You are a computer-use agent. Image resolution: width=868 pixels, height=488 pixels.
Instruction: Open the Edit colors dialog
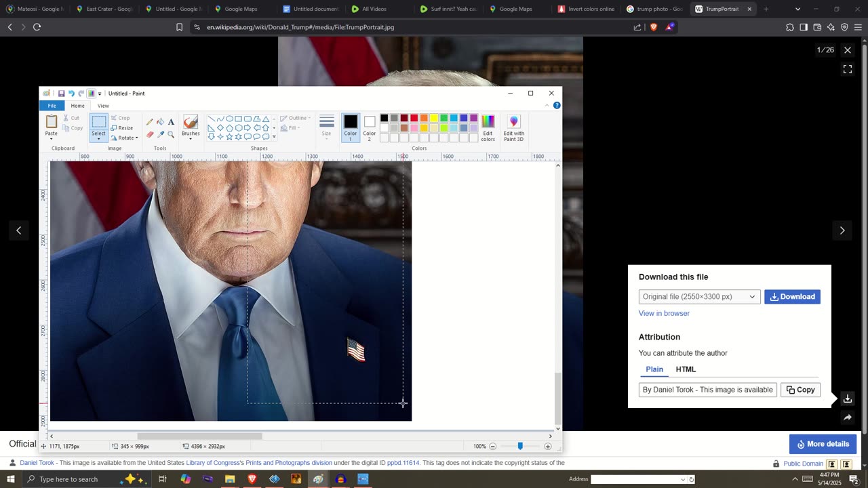point(488,127)
